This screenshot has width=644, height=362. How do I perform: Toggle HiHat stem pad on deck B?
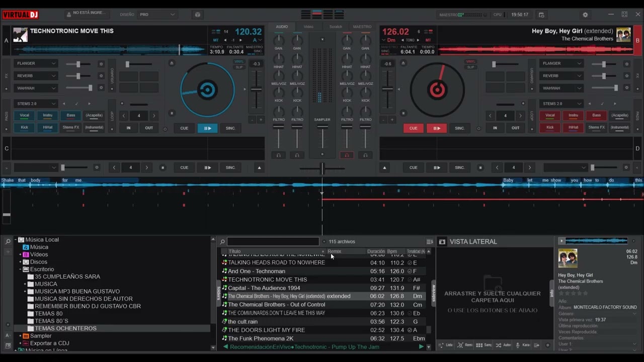click(573, 127)
